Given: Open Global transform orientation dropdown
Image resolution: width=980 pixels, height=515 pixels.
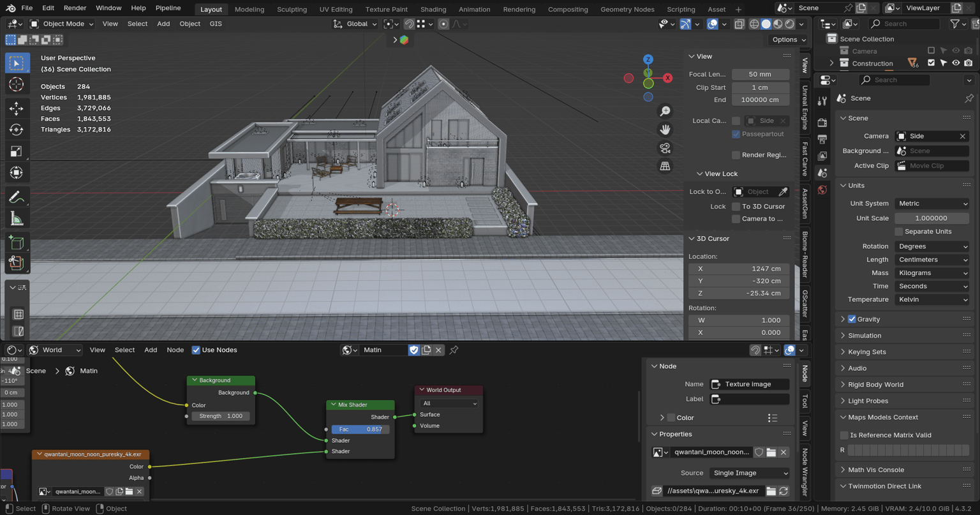Looking at the screenshot, I should point(356,24).
